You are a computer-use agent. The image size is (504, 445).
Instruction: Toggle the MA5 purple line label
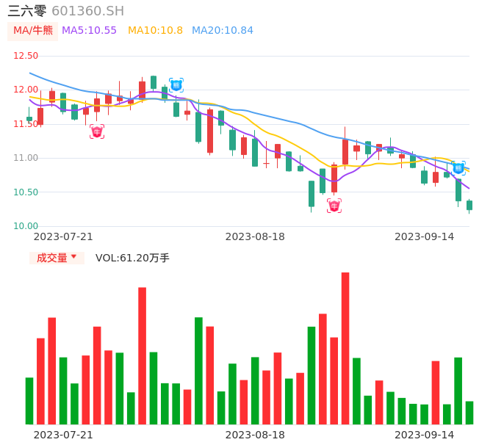89,31
